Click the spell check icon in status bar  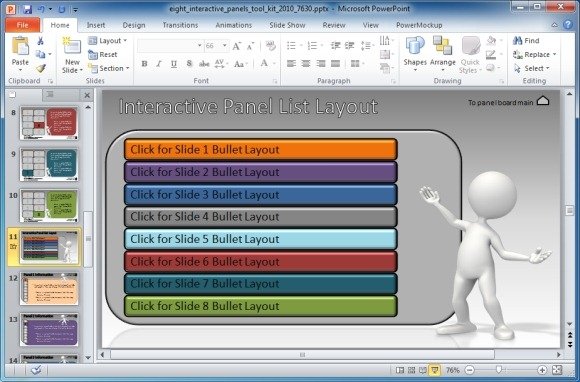pos(37,370)
